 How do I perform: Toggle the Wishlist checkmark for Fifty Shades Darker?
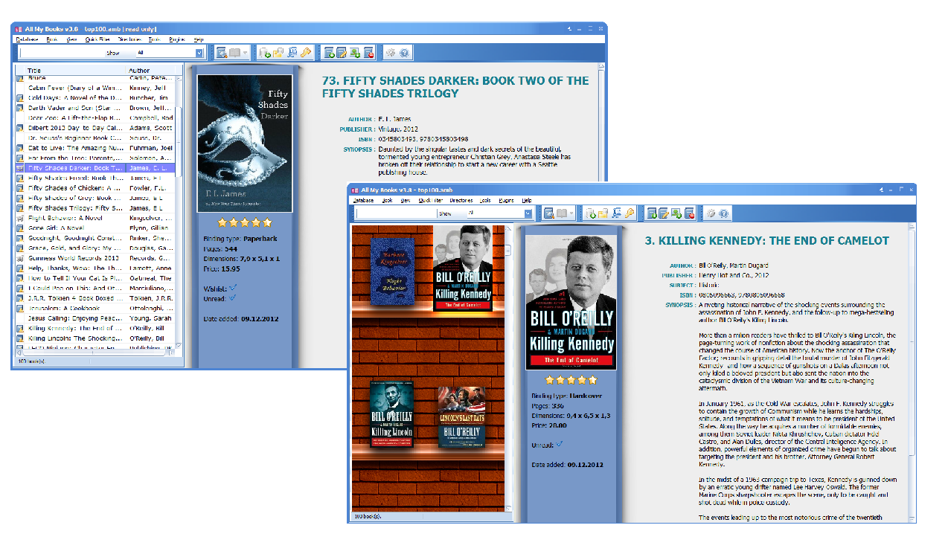coord(233,288)
